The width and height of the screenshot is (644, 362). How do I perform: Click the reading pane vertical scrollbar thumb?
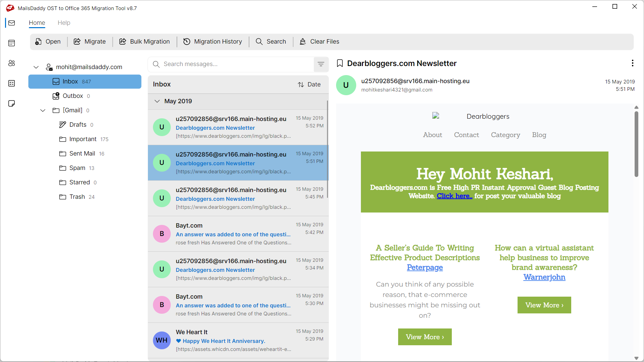pos(636,144)
